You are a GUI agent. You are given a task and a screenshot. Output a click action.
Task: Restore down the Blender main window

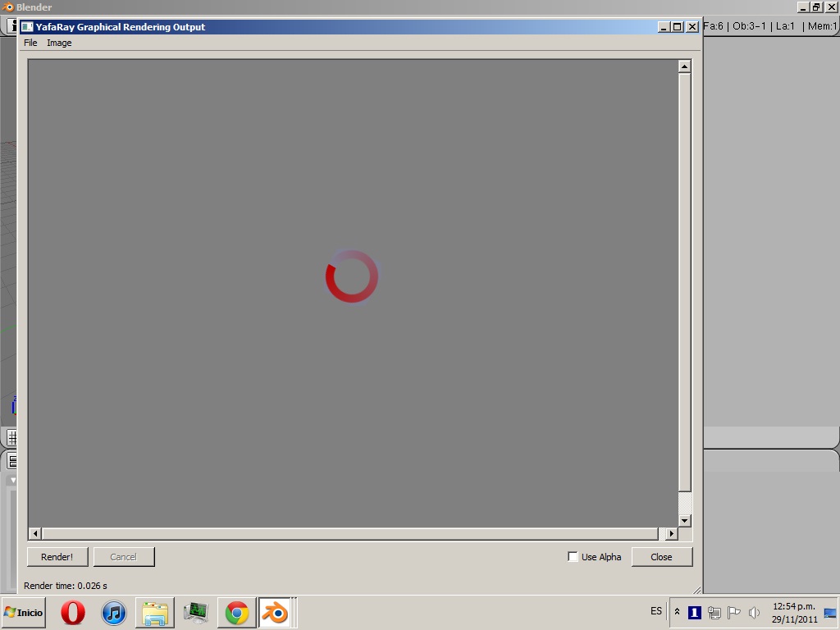pyautogui.click(x=816, y=7)
